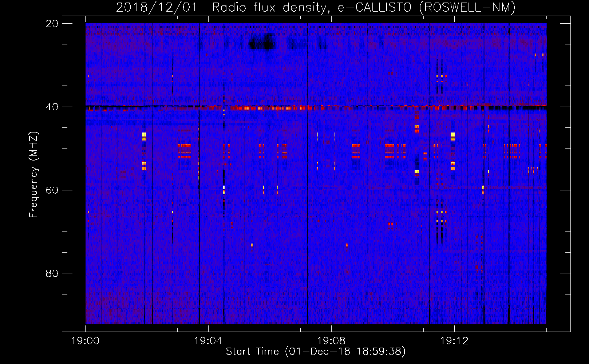Click the '20' frequency tick label
Screen dimensions: 589x364
52,24
